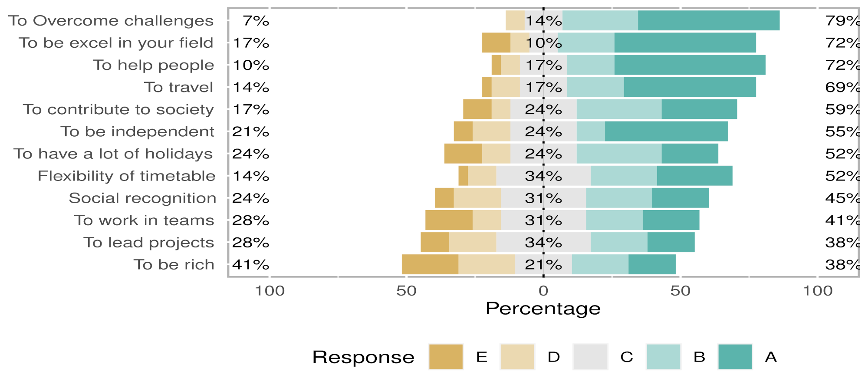868x375 pixels.
Task: Click the 79% label at the right edge
Action: tap(842, 21)
